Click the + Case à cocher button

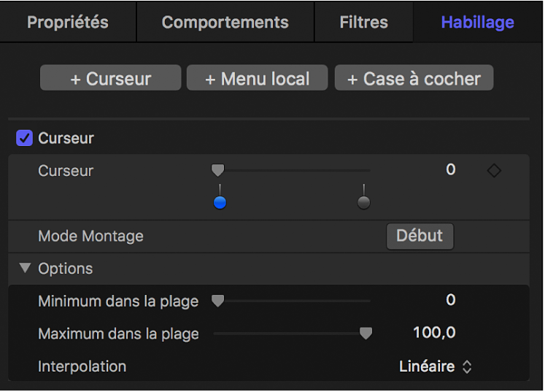coord(414,78)
